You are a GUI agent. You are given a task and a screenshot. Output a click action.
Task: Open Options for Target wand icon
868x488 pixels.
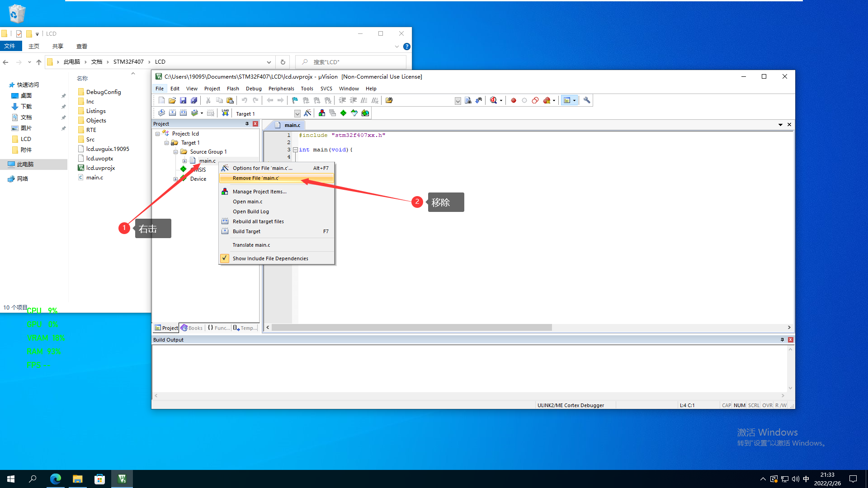click(307, 113)
